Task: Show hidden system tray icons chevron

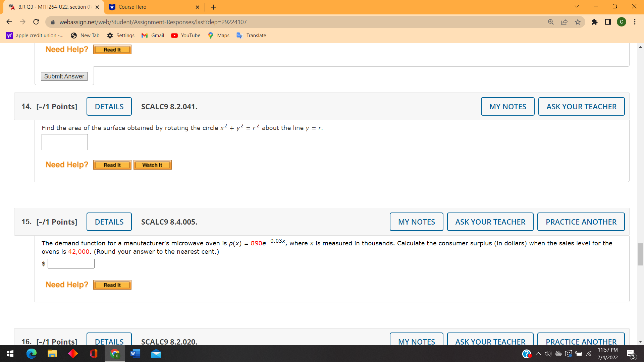Action: pyautogui.click(x=538, y=354)
